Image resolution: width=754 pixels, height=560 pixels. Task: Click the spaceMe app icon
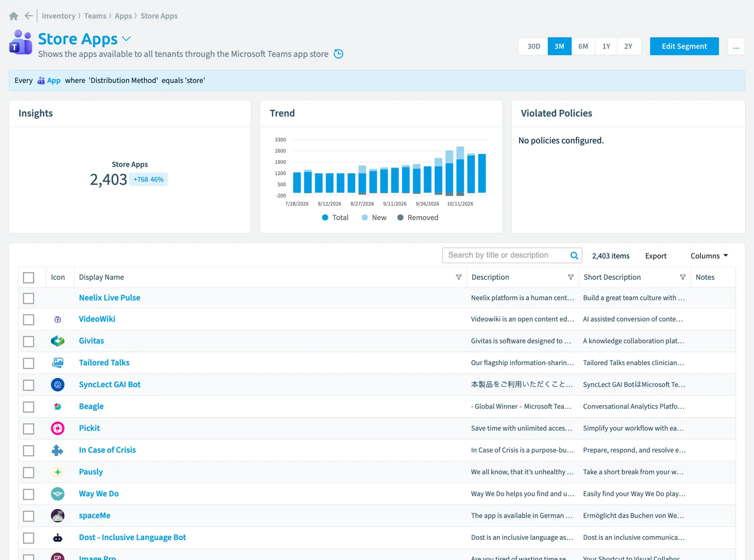(57, 516)
